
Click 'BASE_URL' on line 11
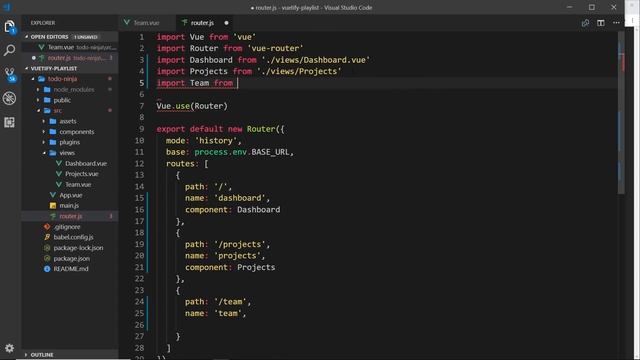[270, 152]
